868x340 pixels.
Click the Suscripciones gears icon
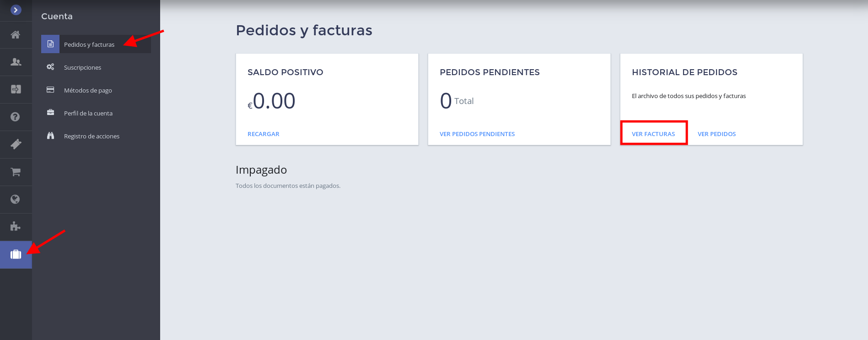coord(50,67)
